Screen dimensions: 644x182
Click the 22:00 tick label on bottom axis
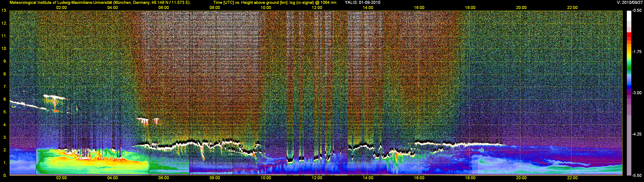[x=572, y=178]
